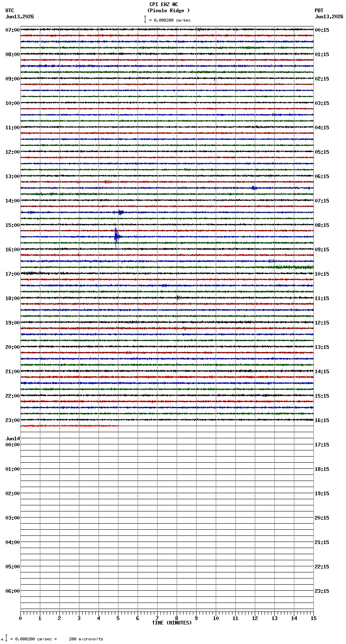Click the top scale label '= 0.000200 cm/sec'
The image size is (346, 644).
tap(170, 20)
